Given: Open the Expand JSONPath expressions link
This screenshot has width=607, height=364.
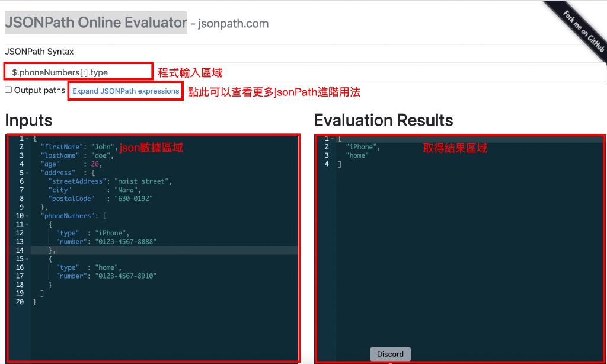Looking at the screenshot, I should click(126, 91).
